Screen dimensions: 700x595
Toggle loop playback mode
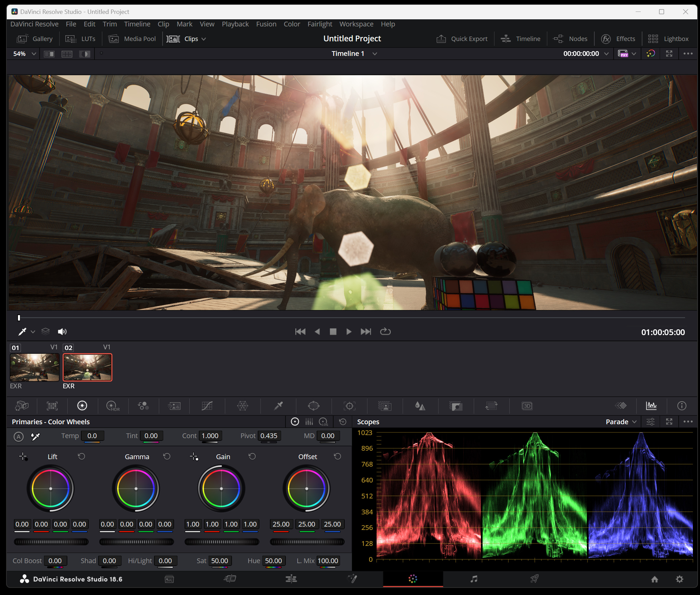pyautogui.click(x=385, y=331)
